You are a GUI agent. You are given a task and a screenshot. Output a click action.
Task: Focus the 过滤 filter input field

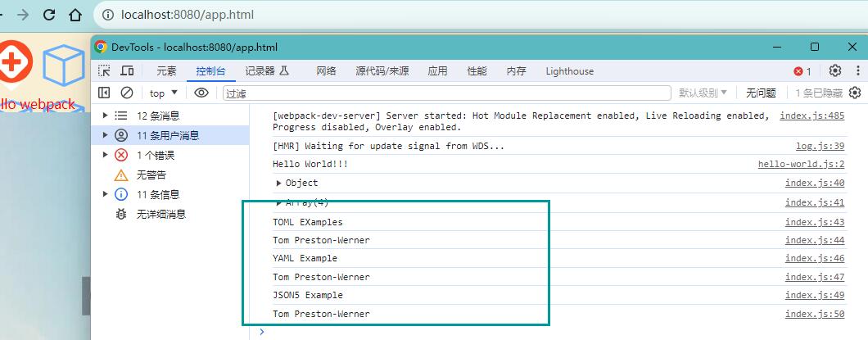click(x=447, y=93)
